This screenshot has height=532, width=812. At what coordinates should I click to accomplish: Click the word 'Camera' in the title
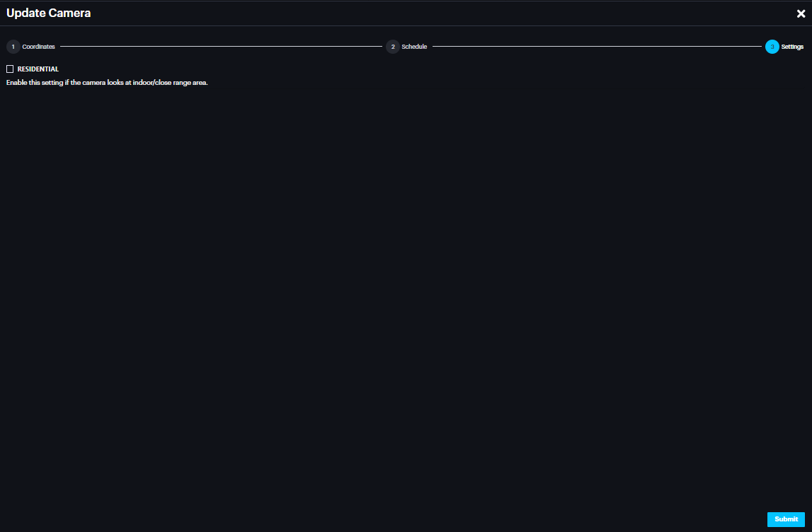[69, 13]
